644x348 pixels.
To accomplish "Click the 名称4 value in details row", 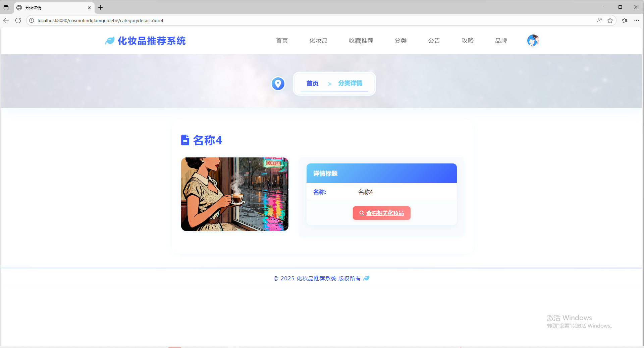I will click(366, 192).
